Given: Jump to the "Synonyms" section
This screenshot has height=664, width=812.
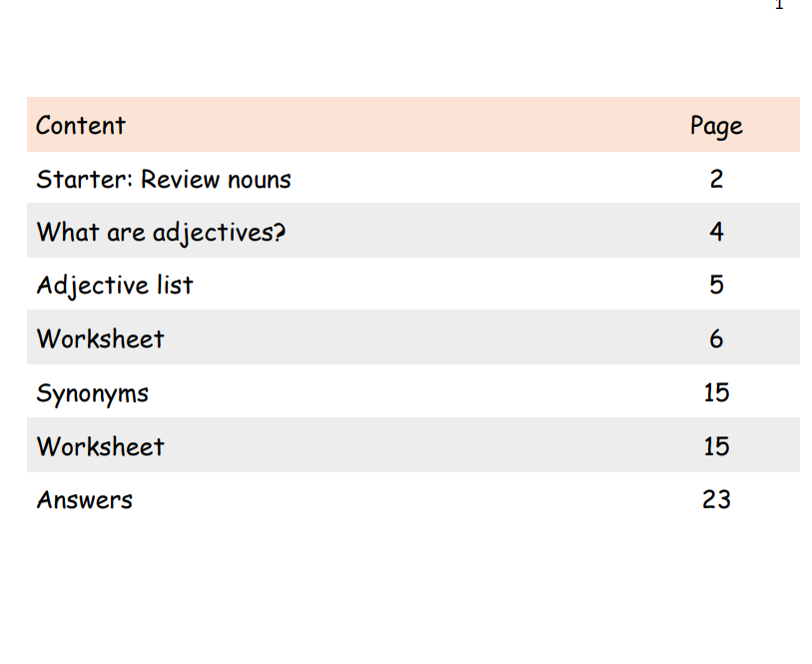Looking at the screenshot, I should (93, 393).
